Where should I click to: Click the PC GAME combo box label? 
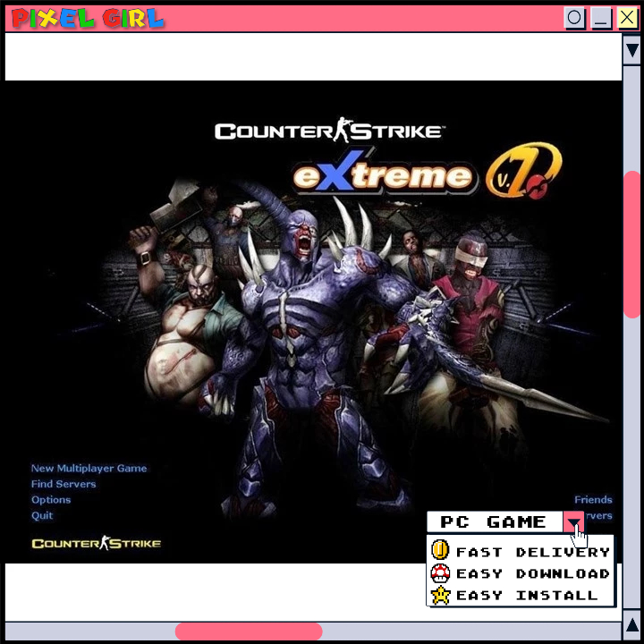495,522
